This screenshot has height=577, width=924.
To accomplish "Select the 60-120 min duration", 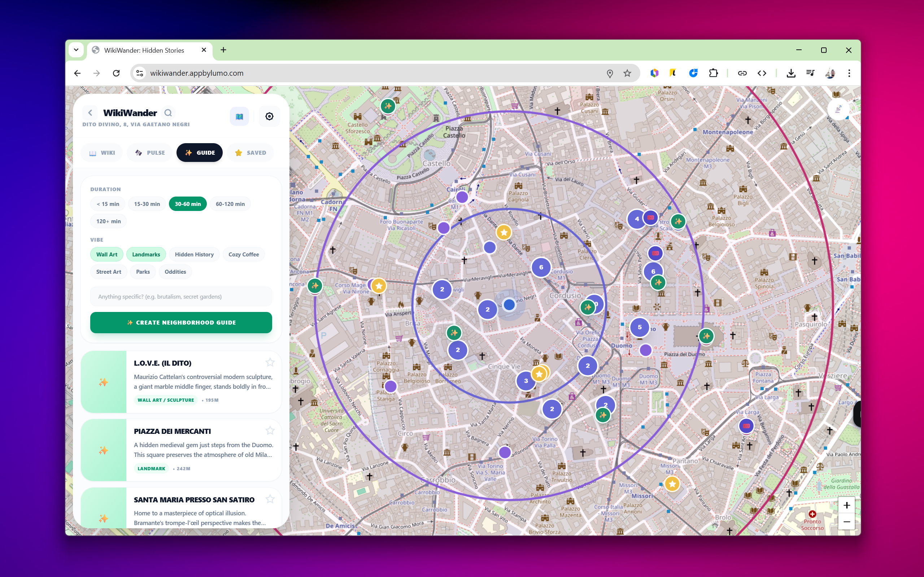I will (x=230, y=204).
